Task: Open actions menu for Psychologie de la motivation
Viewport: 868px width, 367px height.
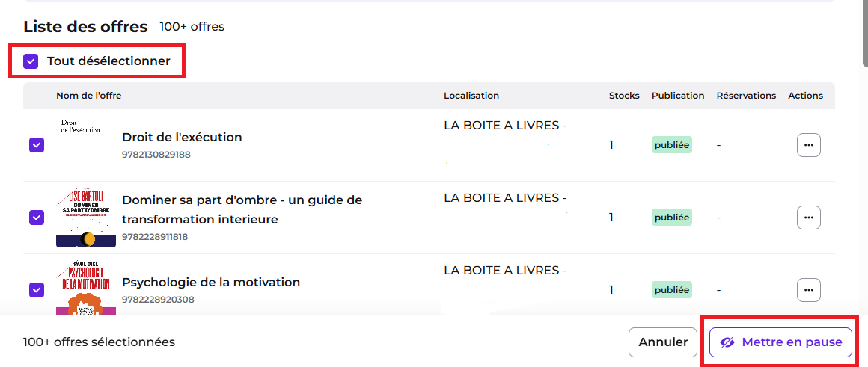Action: 808,289
